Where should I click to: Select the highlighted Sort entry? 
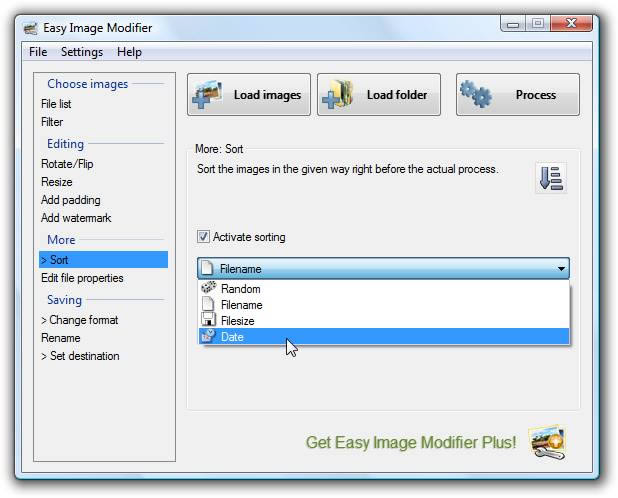103,260
